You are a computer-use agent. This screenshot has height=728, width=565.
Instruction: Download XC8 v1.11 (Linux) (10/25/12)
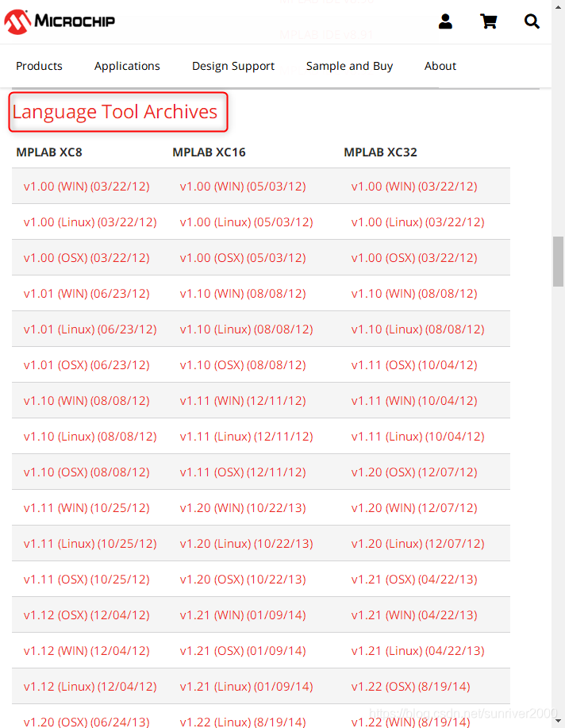[90, 544]
